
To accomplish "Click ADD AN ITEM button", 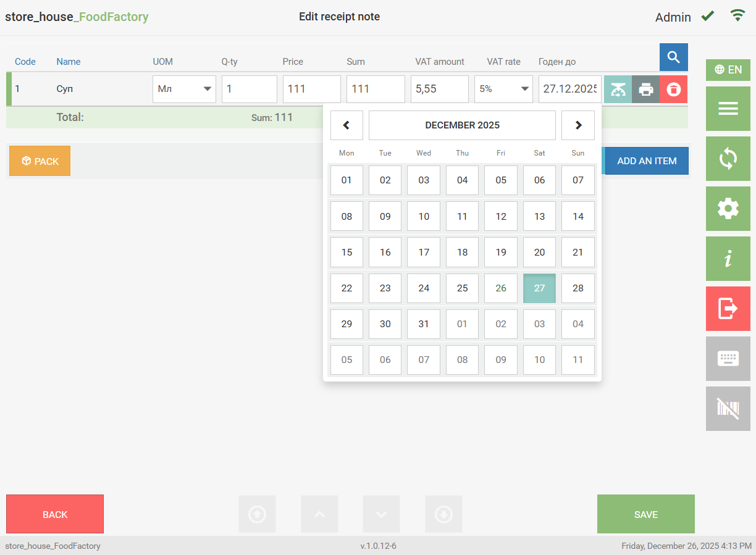I will click(647, 161).
